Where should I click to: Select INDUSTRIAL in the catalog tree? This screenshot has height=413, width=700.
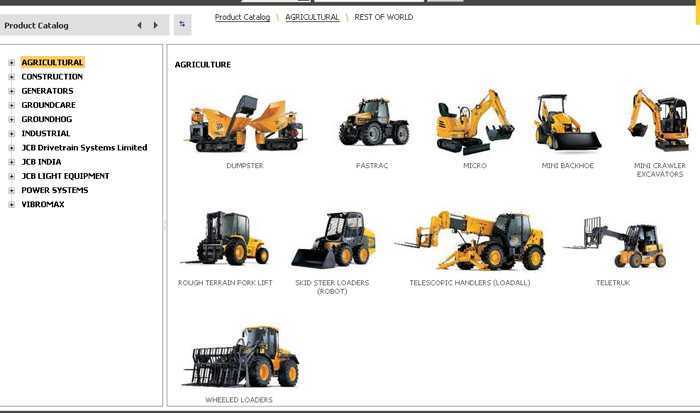pos(46,133)
